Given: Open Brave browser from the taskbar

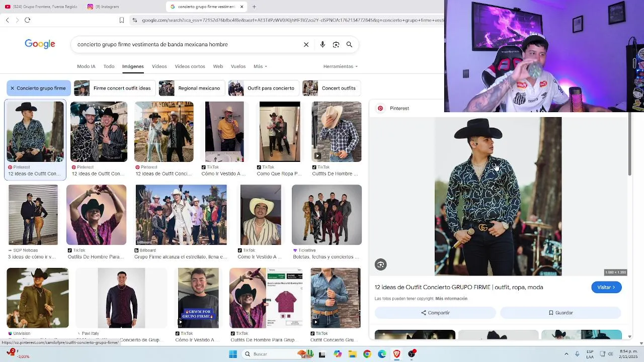Looking at the screenshot, I should click(x=396, y=354).
